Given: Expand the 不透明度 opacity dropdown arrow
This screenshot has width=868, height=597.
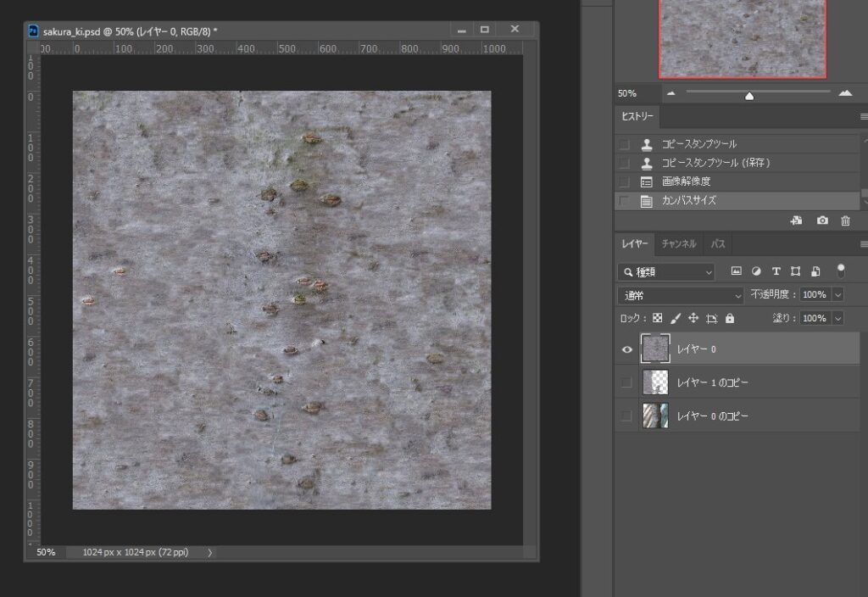Looking at the screenshot, I should coord(838,295).
